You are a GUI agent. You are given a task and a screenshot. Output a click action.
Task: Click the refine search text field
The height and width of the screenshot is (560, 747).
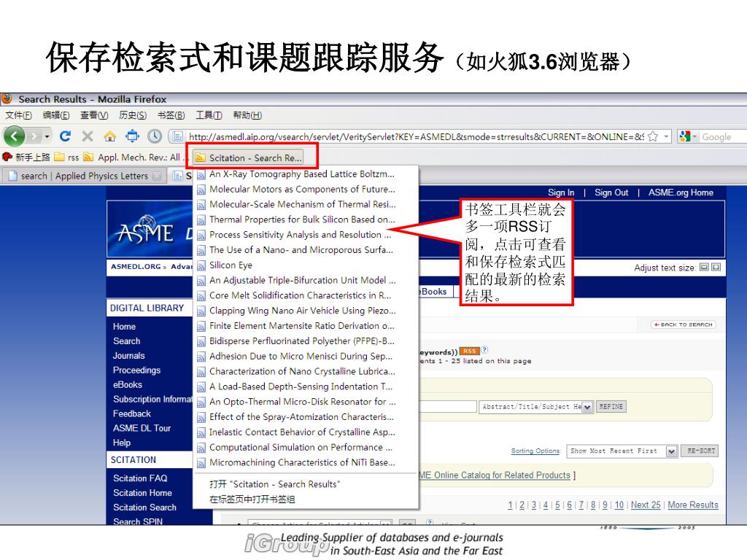[447, 406]
